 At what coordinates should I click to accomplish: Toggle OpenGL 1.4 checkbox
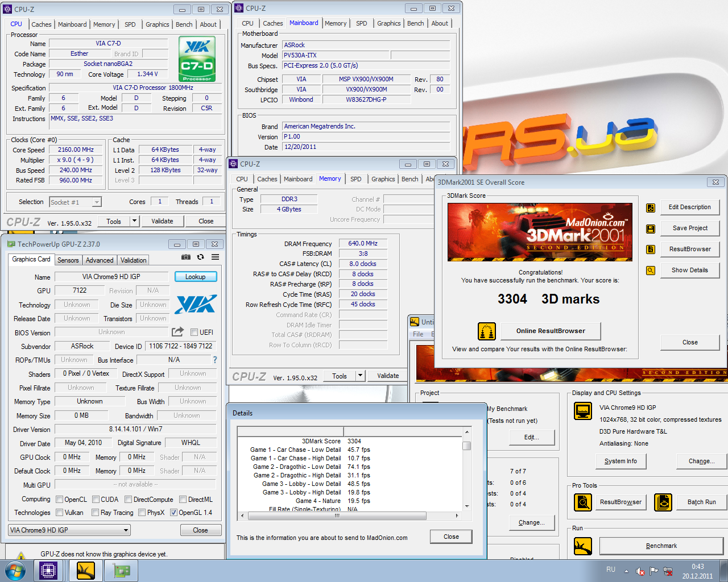[x=173, y=513]
